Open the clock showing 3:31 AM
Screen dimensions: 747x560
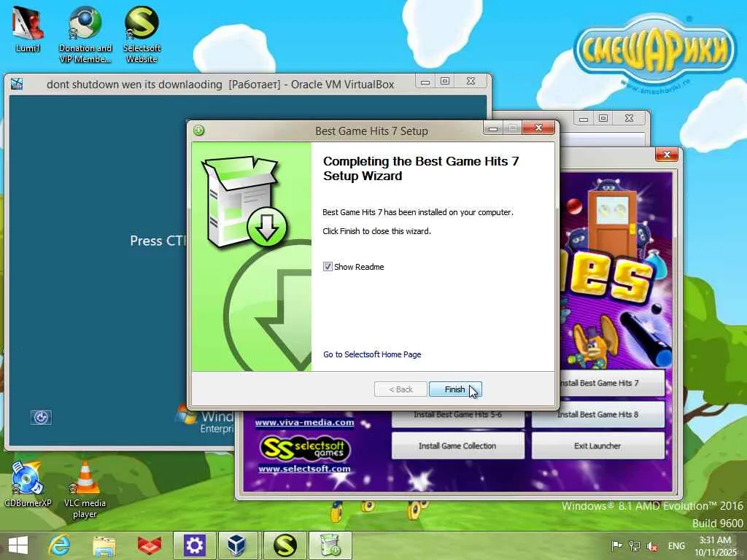point(715,545)
